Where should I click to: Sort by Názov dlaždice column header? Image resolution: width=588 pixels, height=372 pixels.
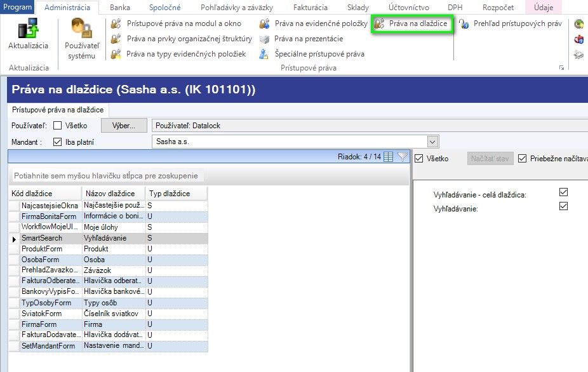coord(113,194)
